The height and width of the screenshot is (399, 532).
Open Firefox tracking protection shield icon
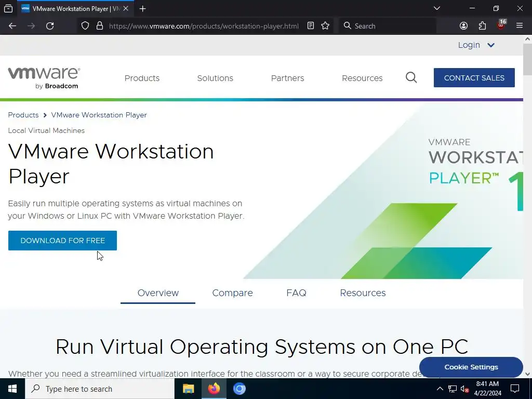(x=85, y=26)
